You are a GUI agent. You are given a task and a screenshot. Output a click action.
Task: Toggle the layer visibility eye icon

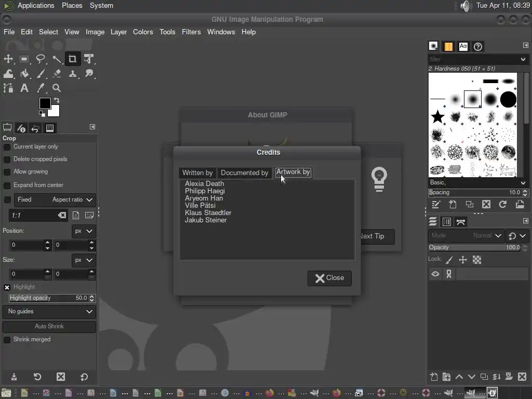[435, 274]
